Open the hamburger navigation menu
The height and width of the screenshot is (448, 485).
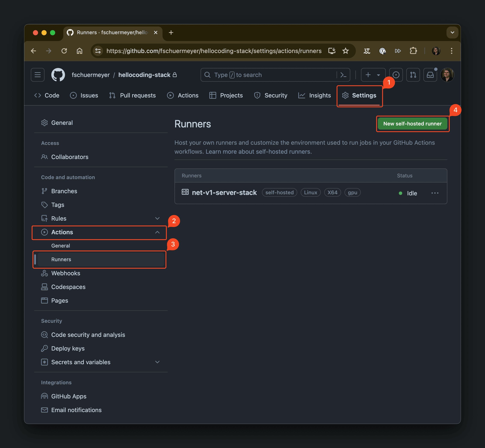pos(38,75)
